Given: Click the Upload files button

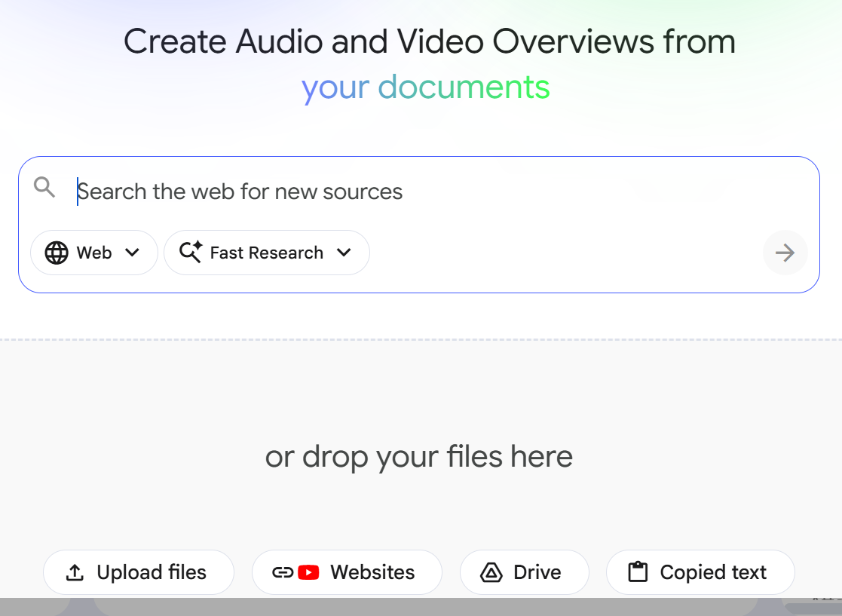Looking at the screenshot, I should [x=139, y=572].
